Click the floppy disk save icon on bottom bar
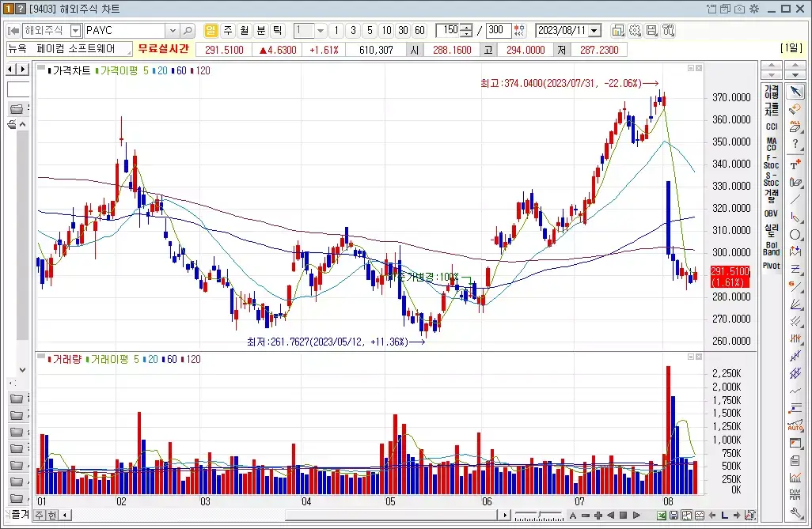 point(674,515)
